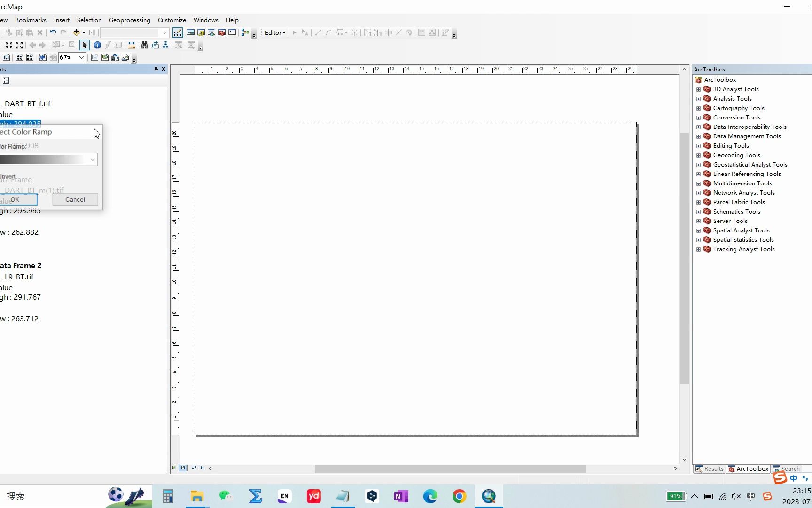The image size is (812, 508).
Task: Select Cartography Tools in ArcToolbox
Action: 739,108
